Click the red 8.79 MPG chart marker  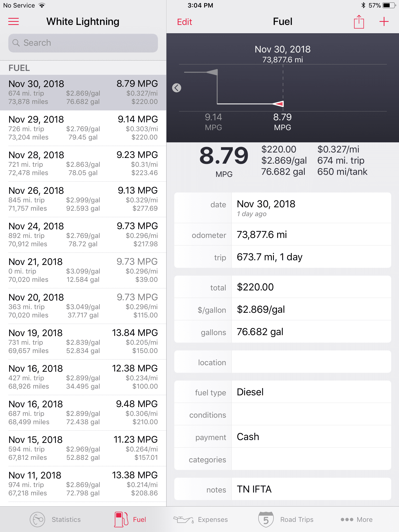(278, 104)
